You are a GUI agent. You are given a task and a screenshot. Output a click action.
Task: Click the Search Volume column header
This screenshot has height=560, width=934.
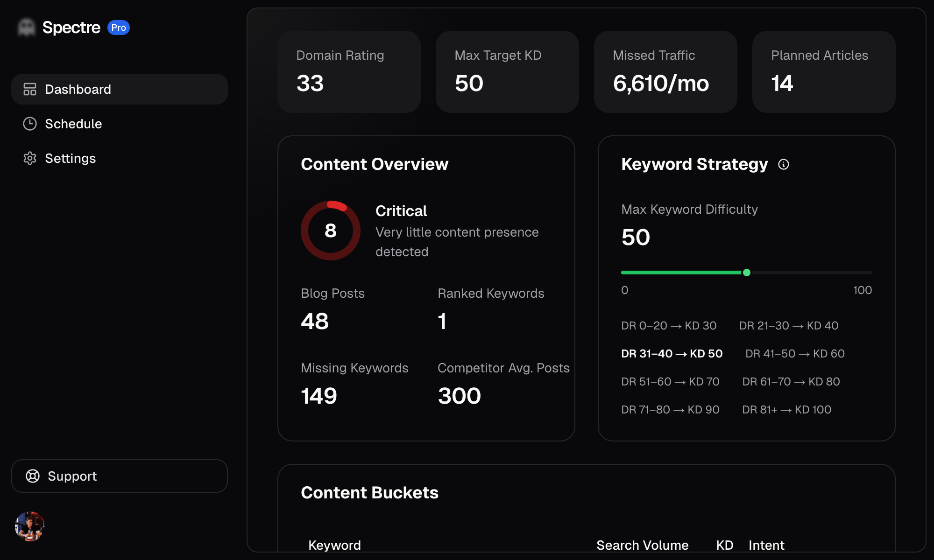tap(642, 545)
